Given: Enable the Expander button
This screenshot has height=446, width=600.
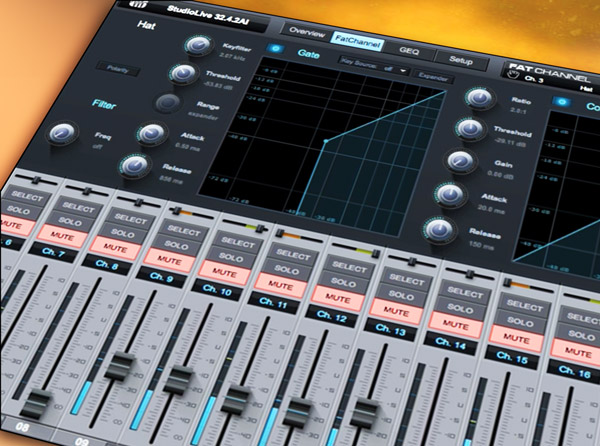Looking at the screenshot, I should tap(433, 77).
